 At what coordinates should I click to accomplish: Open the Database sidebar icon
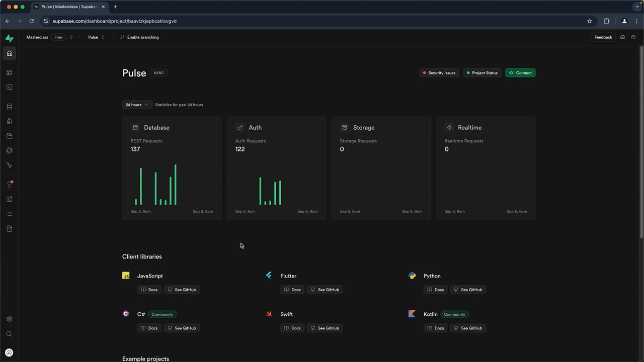point(9,107)
